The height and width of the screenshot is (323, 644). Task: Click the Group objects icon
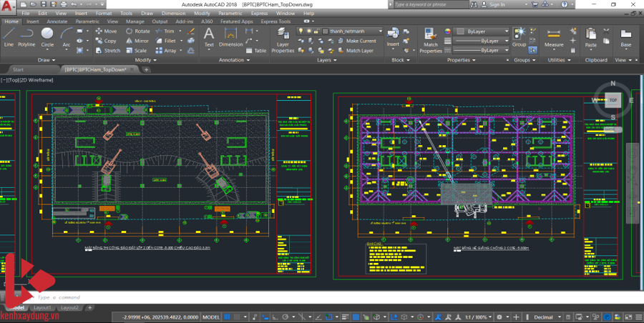519,36
